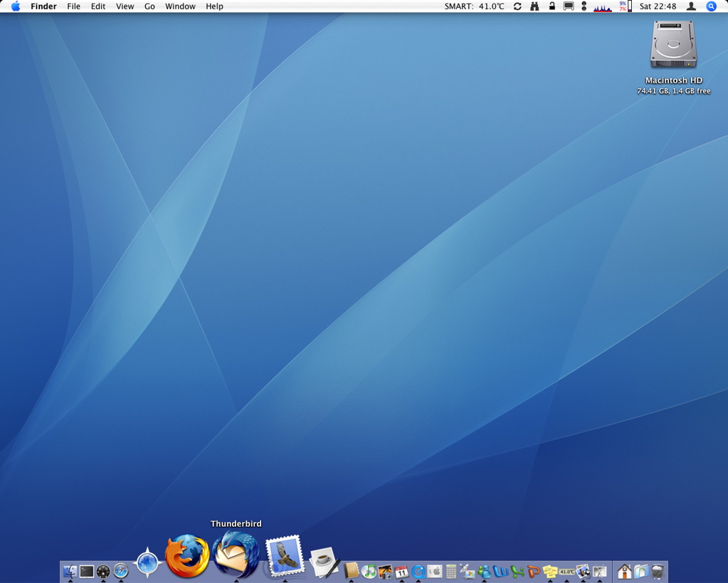This screenshot has width=728, height=583.
Task: Click the lock icon in menu bar
Action: click(552, 6)
